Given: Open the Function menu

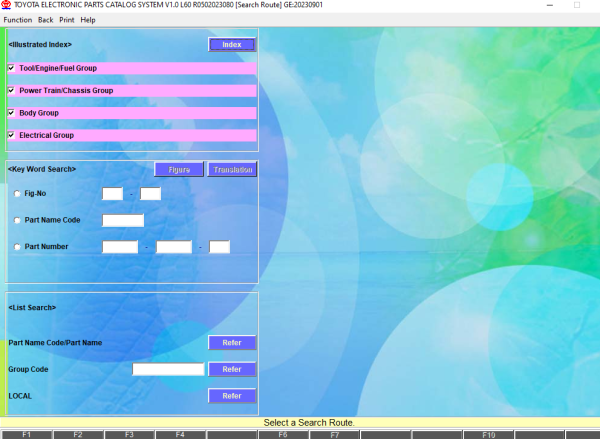Looking at the screenshot, I should tap(18, 20).
